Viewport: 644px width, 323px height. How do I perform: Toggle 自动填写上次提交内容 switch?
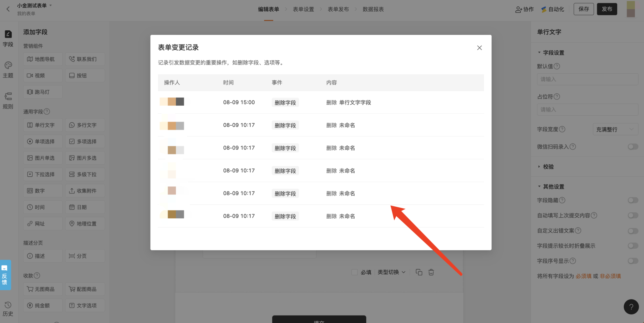[633, 215]
